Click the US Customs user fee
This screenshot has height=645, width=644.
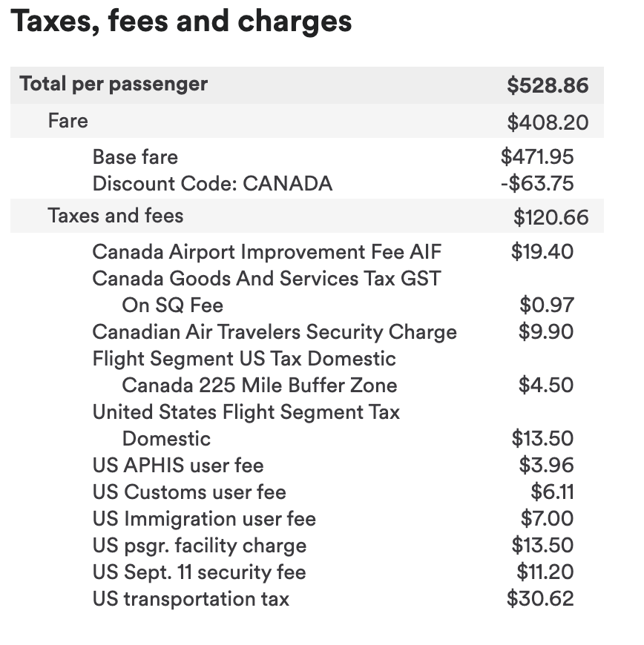click(x=189, y=492)
